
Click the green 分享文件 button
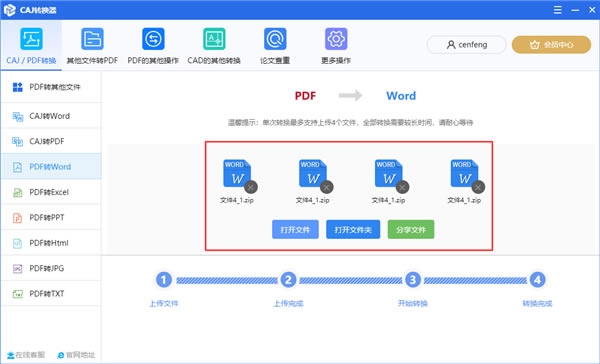coord(411,229)
